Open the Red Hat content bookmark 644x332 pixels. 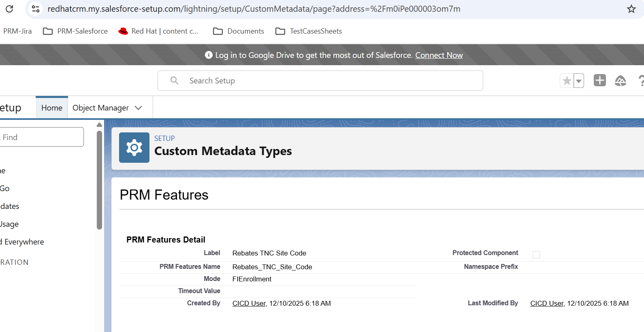[158, 31]
